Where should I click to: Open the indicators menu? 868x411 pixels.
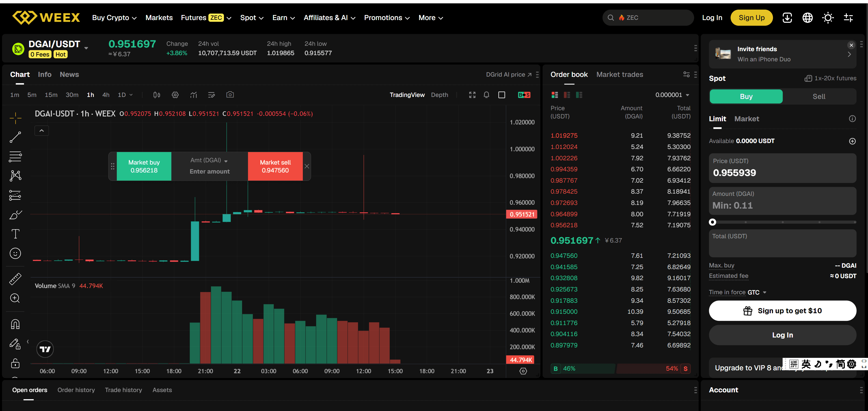[193, 95]
